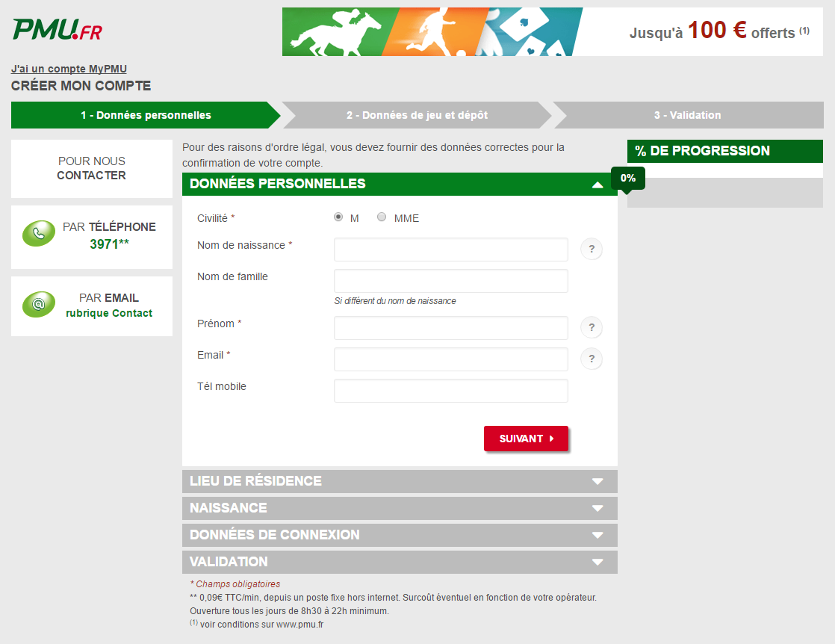
Task: Click the PMU.fr logo
Action: pos(57,30)
